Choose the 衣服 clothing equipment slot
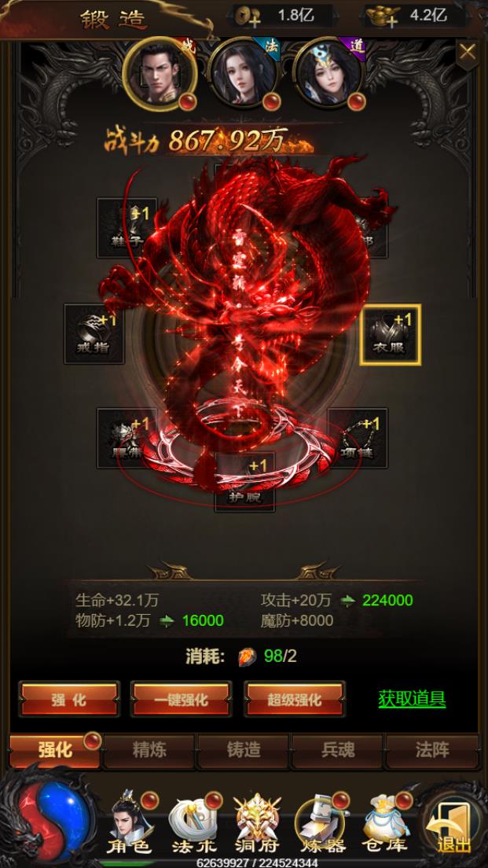488x868 pixels. click(x=390, y=335)
